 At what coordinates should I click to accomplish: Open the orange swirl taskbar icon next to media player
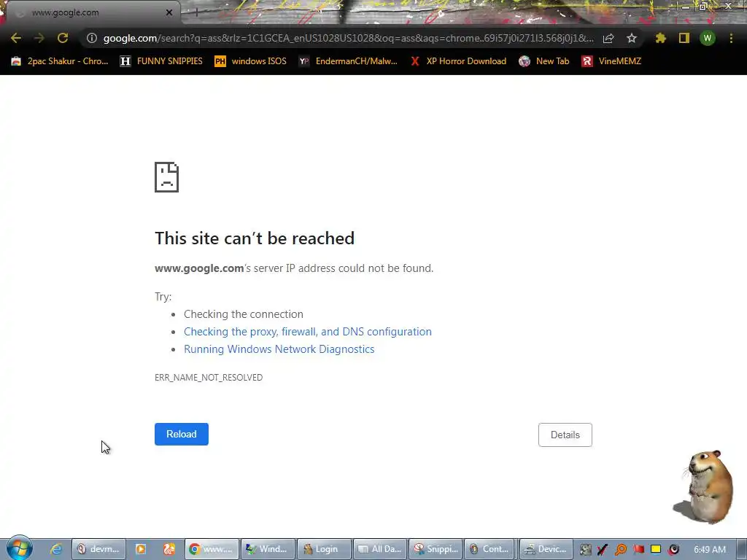(169, 549)
